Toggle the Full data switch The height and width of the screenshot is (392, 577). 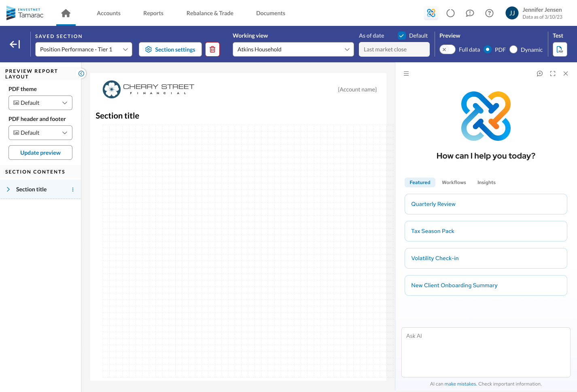pyautogui.click(x=448, y=49)
